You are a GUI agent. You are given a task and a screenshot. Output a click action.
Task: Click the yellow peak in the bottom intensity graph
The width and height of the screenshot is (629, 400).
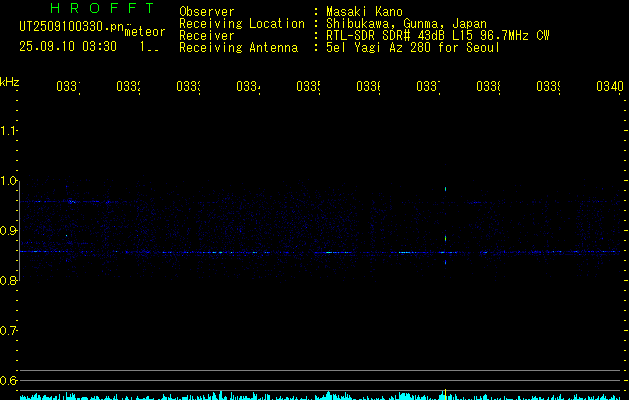point(445,394)
